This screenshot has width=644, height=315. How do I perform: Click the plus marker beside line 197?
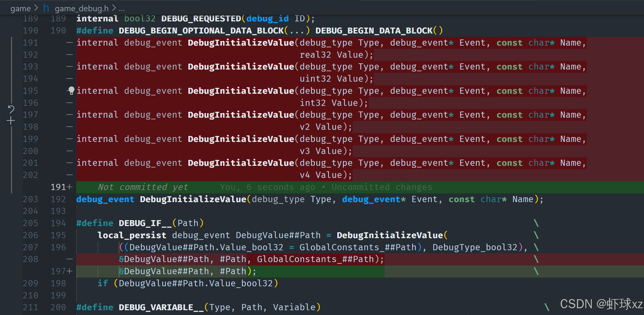(x=70, y=271)
